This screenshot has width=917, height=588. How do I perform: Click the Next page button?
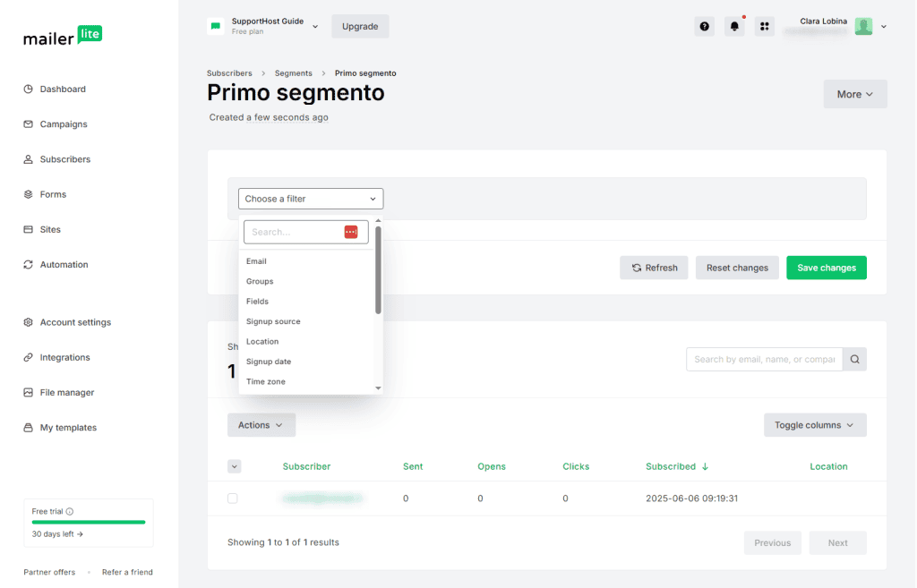point(837,543)
